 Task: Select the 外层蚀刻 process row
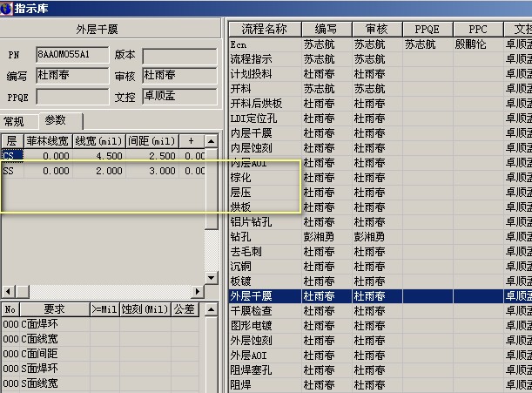tap(380, 341)
